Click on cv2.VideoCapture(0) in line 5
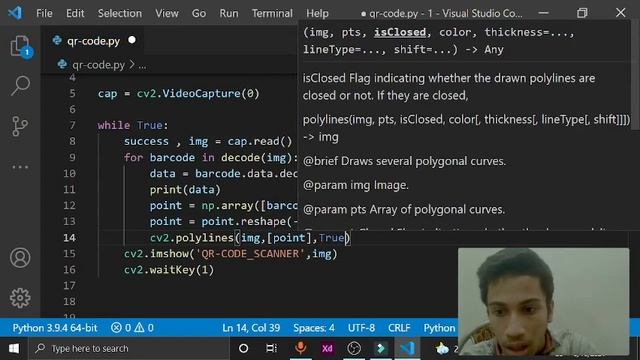Viewport: 640px width, 360px height. pos(198,93)
